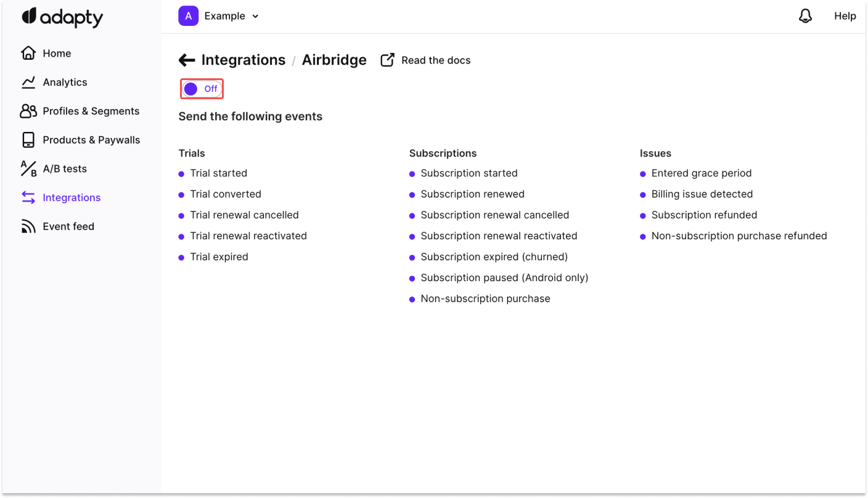Select Subscription expired (churned) event
Image resolution: width=868 pixels, height=498 pixels.
(494, 257)
